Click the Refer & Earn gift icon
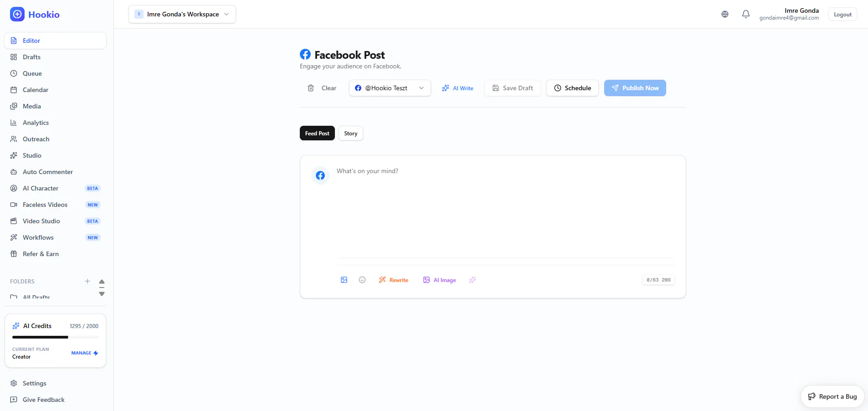868x411 pixels. point(14,254)
